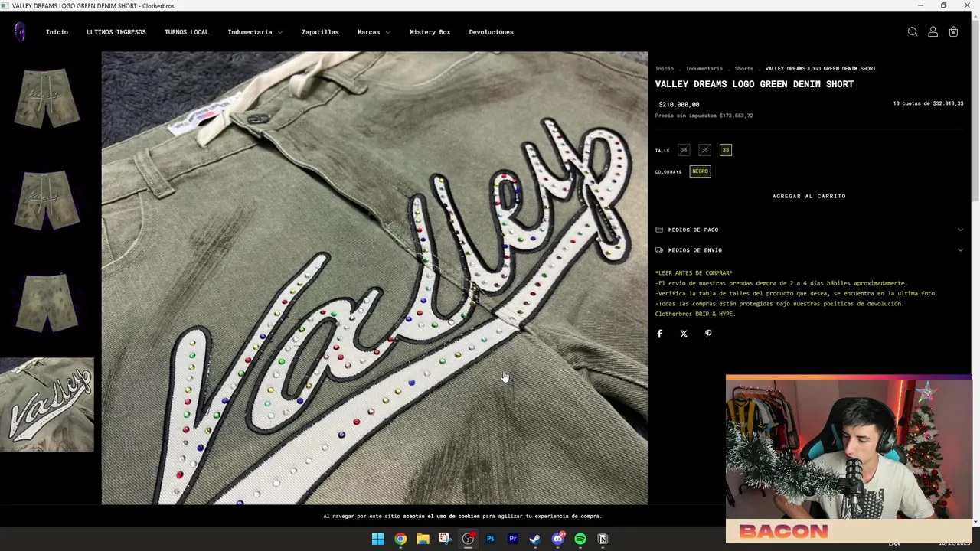Select the NEGRO colorway
The height and width of the screenshot is (551, 980).
click(x=700, y=171)
